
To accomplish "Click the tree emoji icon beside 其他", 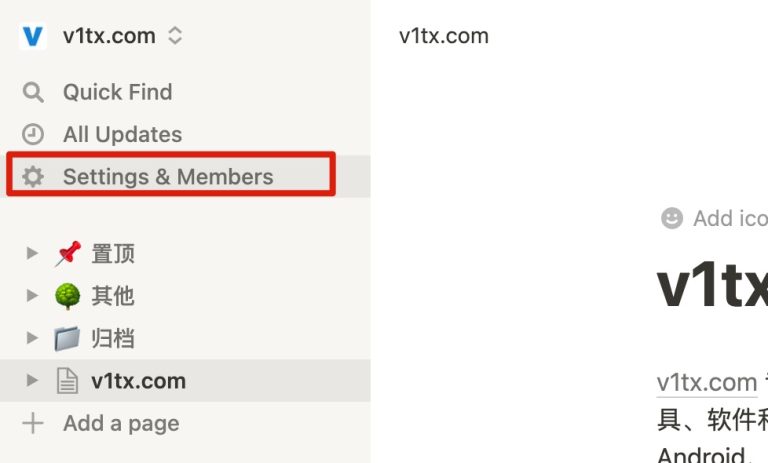I will pos(67,296).
